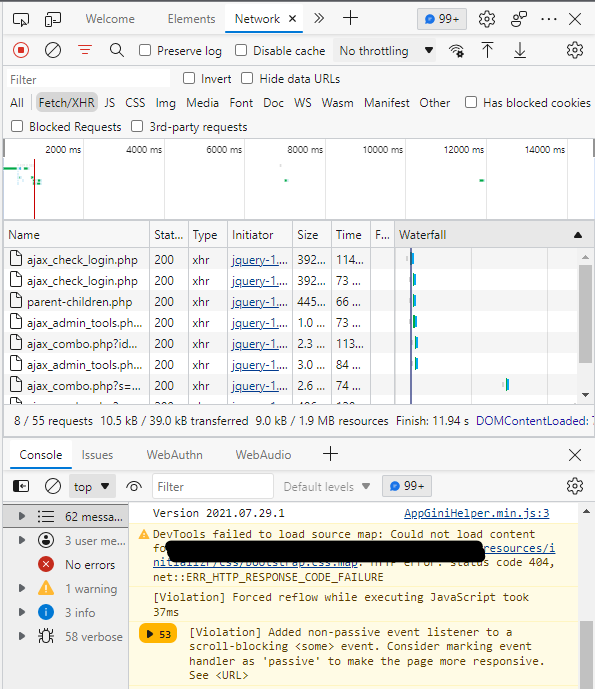Click the Export HAR download arrow
The image size is (595, 689).
click(519, 50)
